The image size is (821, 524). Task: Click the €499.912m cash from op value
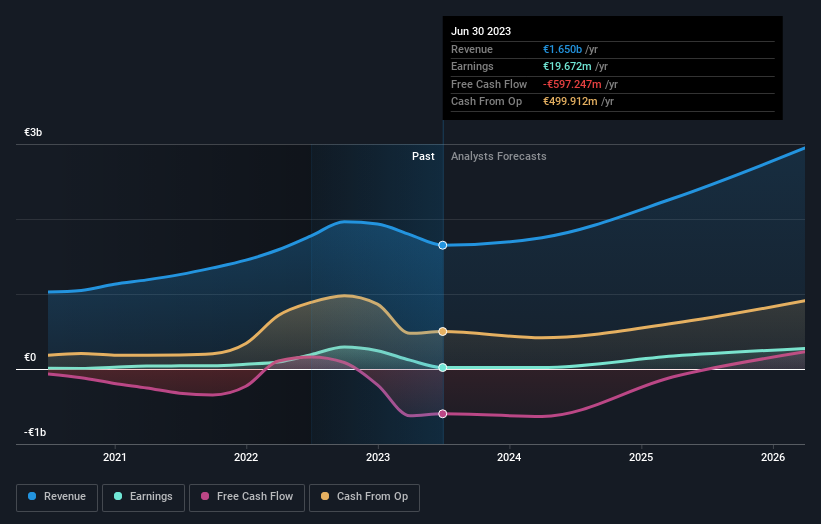click(x=570, y=102)
